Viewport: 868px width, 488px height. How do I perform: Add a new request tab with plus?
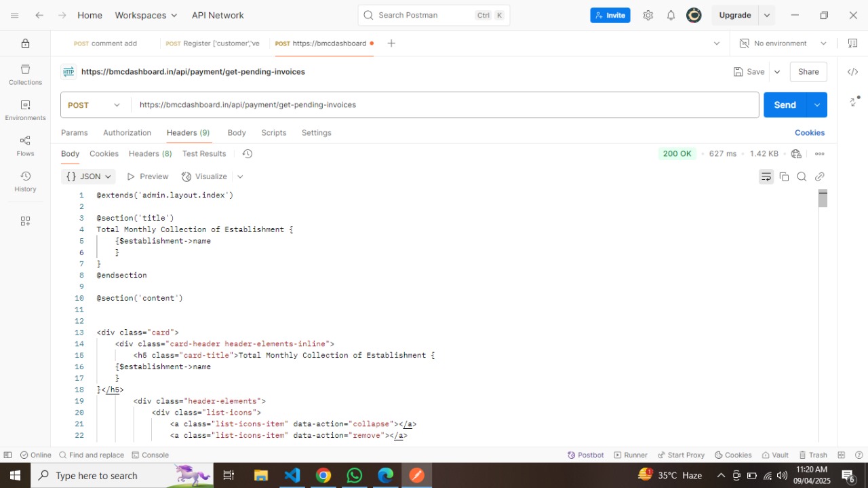(x=391, y=43)
